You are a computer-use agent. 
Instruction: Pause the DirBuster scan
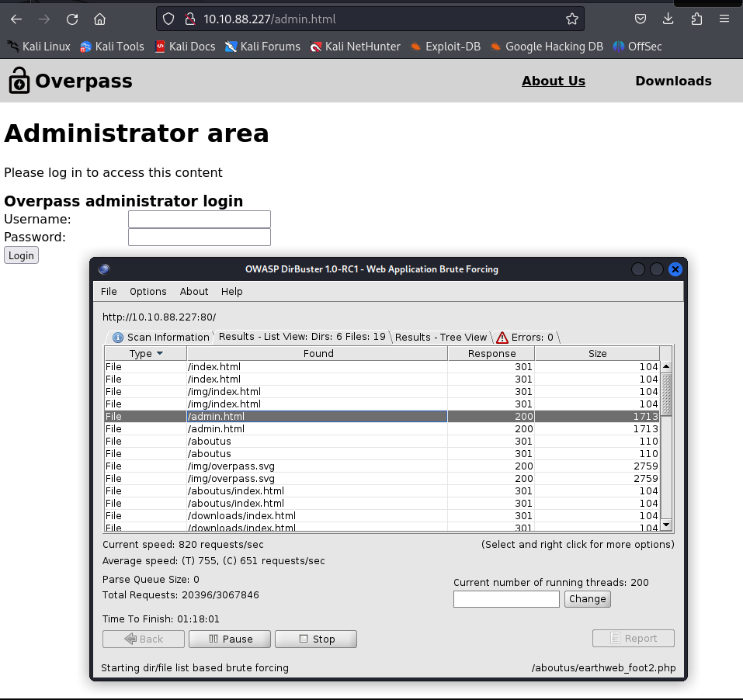click(230, 639)
